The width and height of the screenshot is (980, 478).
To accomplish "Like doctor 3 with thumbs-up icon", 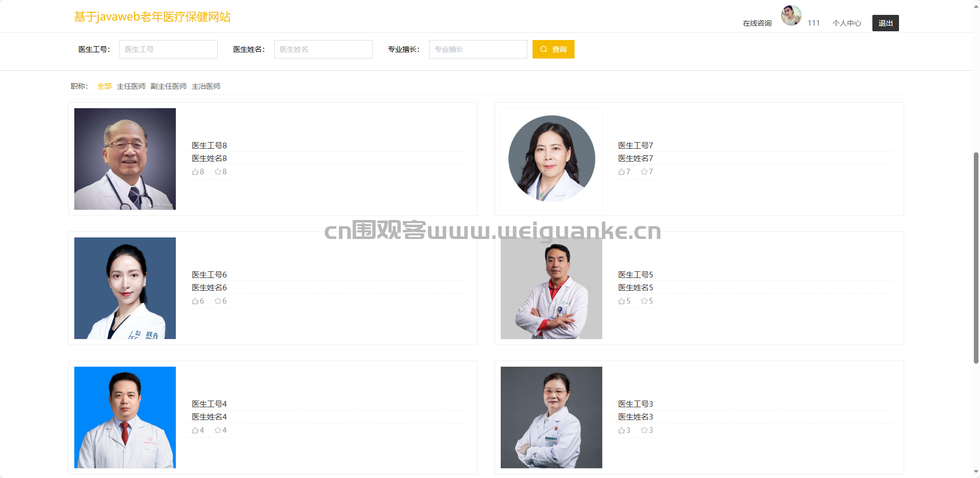I will 621,430.
